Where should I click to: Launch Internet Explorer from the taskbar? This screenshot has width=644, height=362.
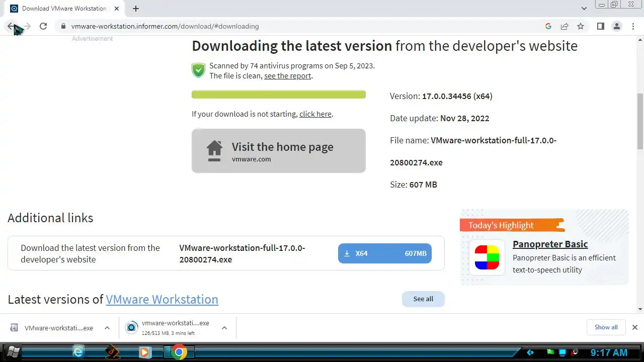point(78,352)
